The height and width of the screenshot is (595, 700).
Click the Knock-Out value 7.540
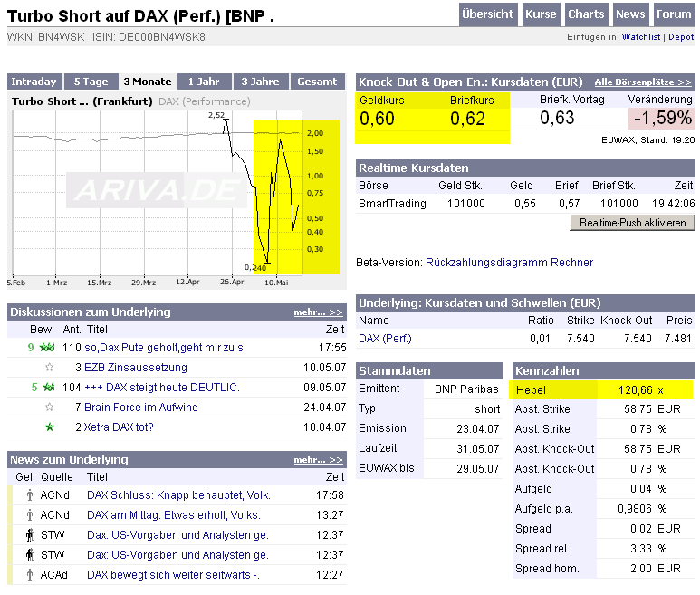pos(638,339)
